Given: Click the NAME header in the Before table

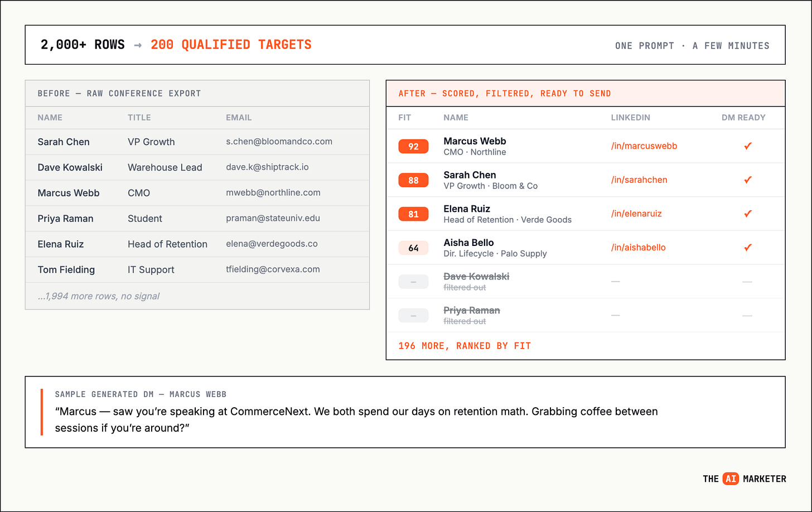Looking at the screenshot, I should [x=50, y=118].
